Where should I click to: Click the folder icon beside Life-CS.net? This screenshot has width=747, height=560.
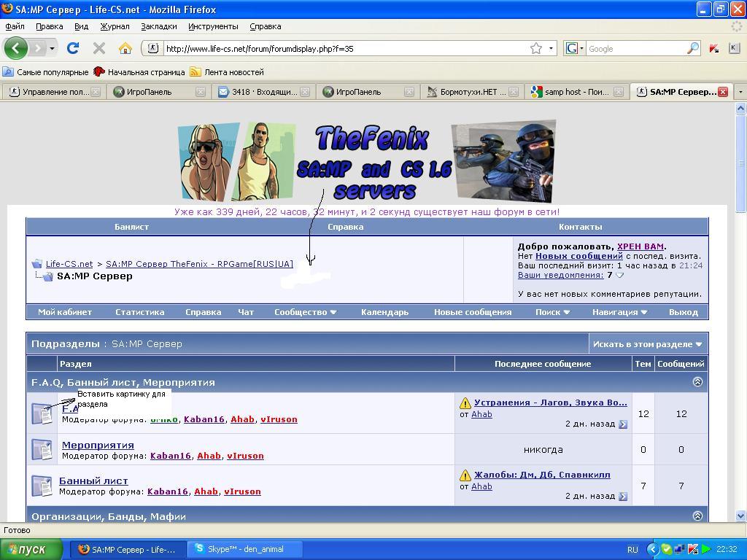click(x=36, y=264)
